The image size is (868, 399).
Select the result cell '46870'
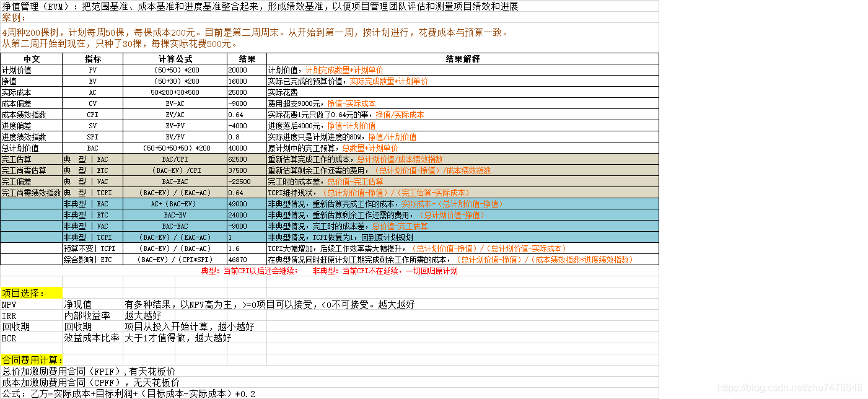(x=247, y=260)
